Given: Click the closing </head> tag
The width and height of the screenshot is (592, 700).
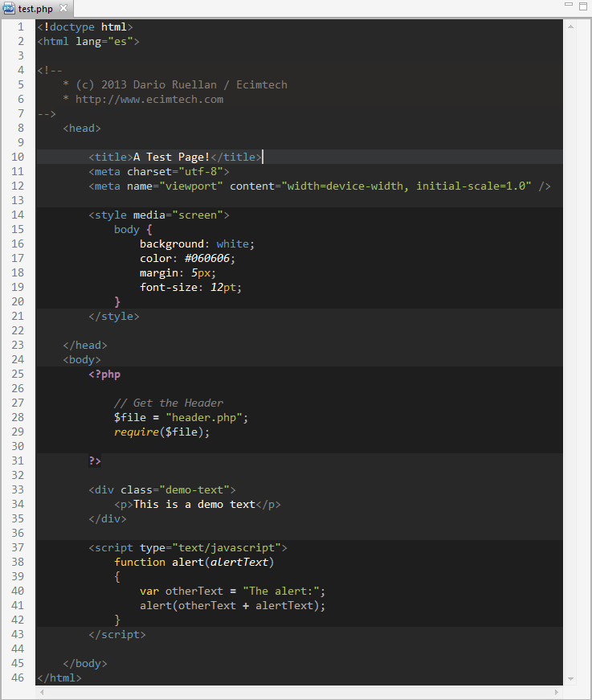Looking at the screenshot, I should [85, 345].
